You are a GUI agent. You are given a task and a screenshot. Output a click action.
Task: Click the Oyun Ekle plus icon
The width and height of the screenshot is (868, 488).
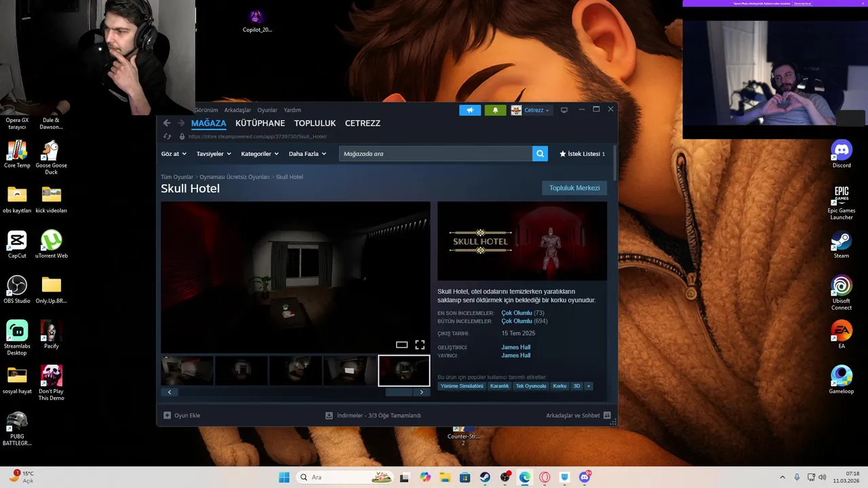pyautogui.click(x=167, y=415)
